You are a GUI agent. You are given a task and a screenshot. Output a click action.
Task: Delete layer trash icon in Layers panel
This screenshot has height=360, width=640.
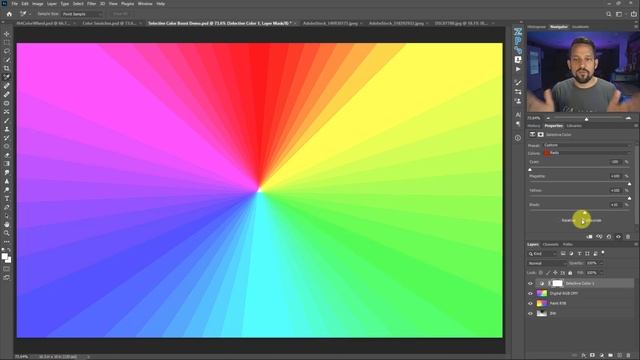629,356
